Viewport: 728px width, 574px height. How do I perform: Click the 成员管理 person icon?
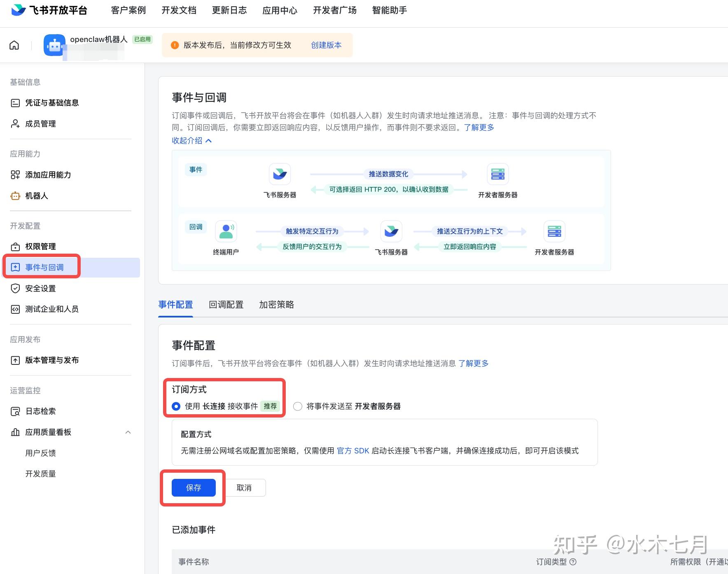coord(15,124)
